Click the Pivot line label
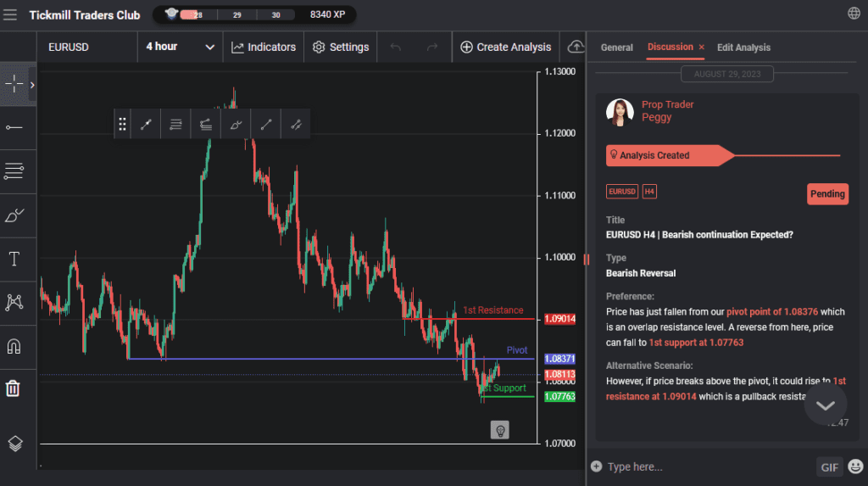 [x=517, y=350]
